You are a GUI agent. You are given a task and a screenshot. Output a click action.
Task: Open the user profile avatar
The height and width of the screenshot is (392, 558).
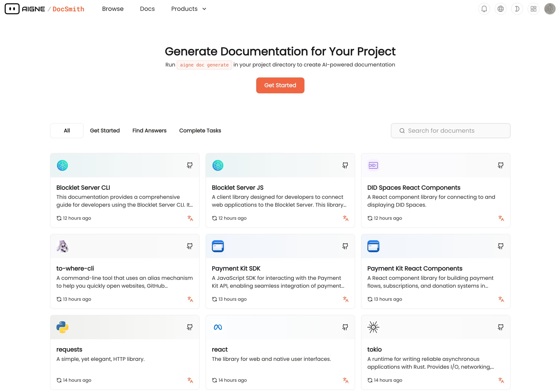(x=549, y=9)
